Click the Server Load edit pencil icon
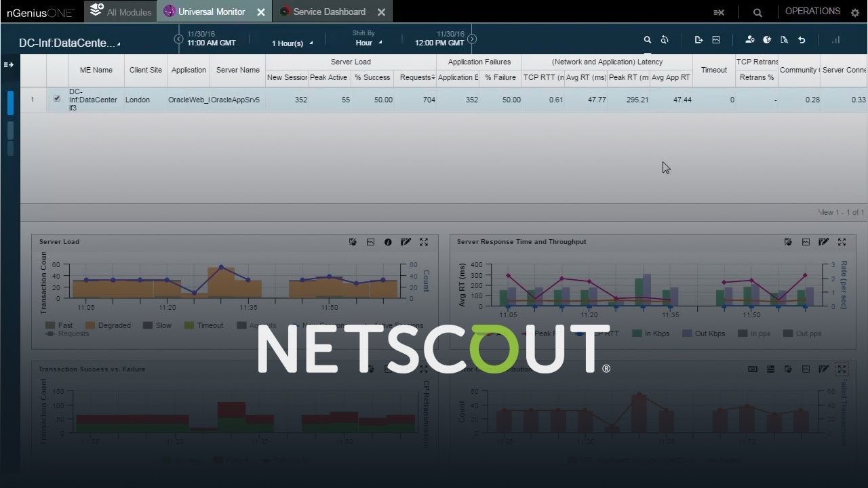 (x=406, y=242)
